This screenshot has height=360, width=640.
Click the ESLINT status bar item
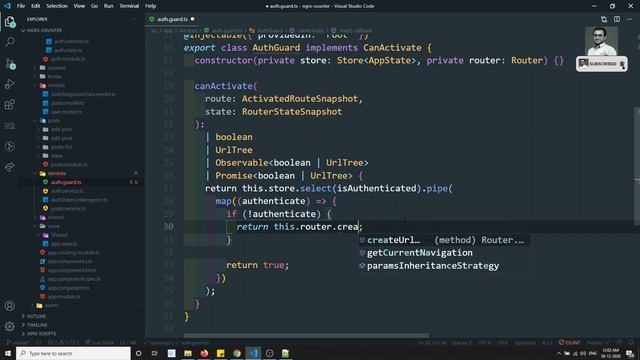coord(570,342)
